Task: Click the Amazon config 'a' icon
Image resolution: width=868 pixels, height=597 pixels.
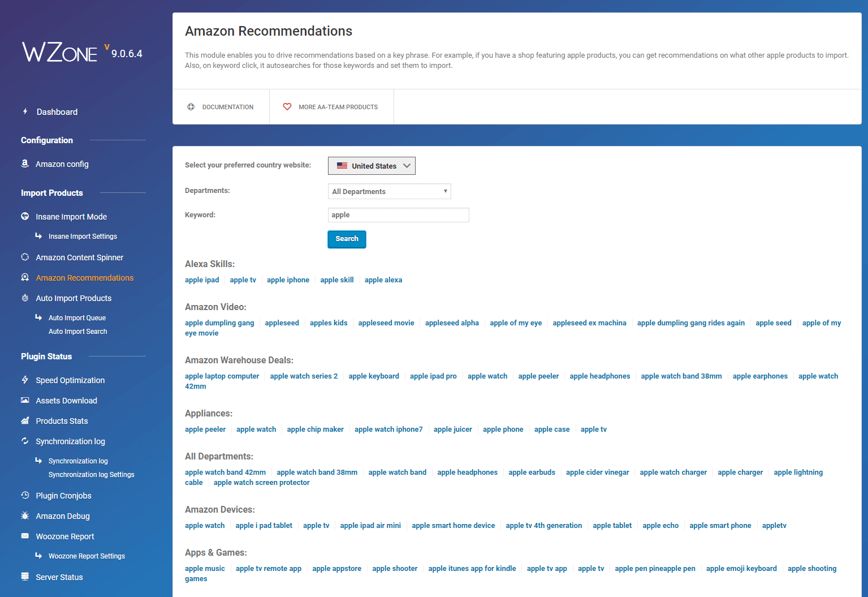Action: 25,164
